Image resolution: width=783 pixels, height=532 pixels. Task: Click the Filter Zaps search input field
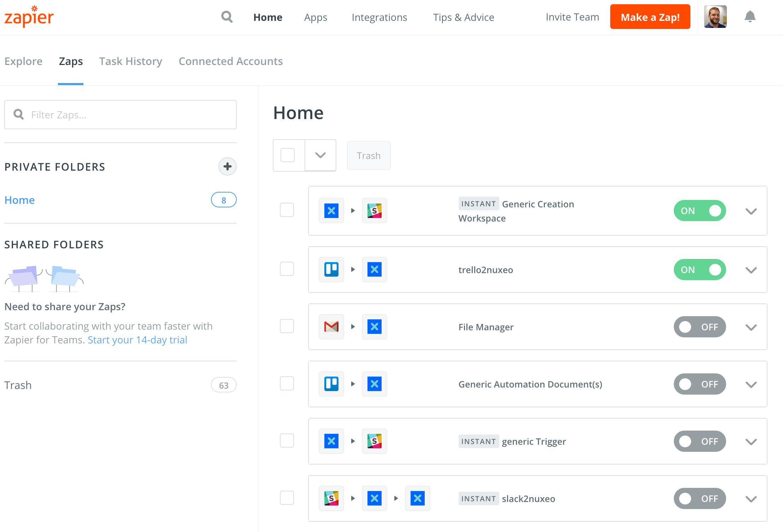pyautogui.click(x=120, y=114)
